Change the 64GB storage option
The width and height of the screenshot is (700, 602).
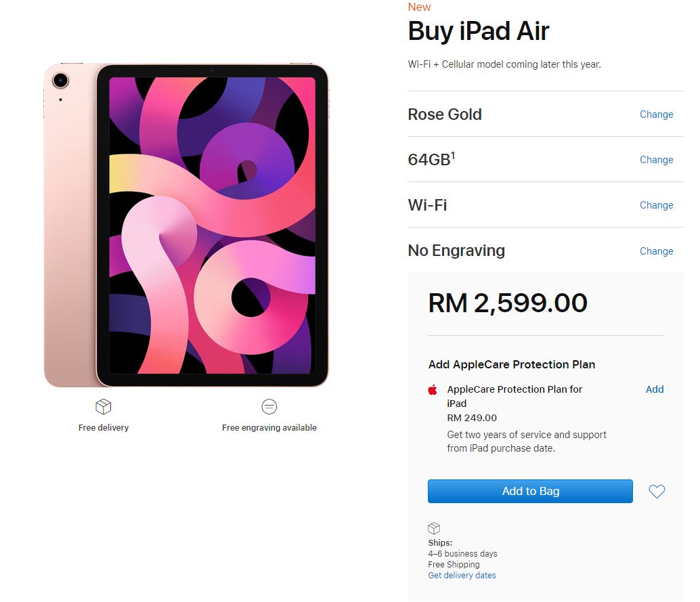coord(656,160)
